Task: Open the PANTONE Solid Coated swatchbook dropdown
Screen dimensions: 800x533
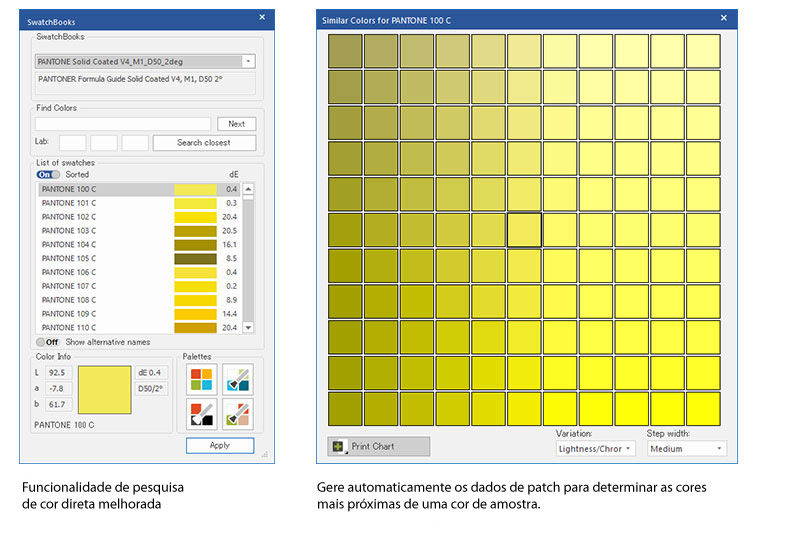Action: tap(249, 61)
